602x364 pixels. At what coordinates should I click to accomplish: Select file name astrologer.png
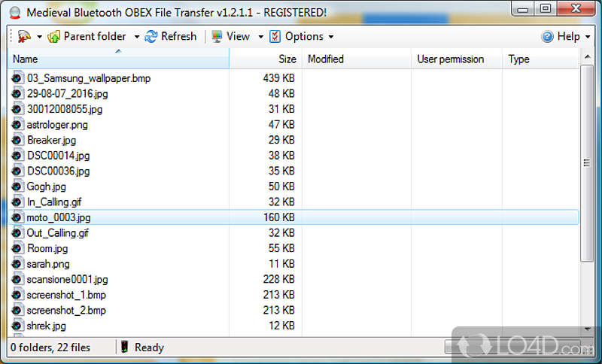[57, 125]
